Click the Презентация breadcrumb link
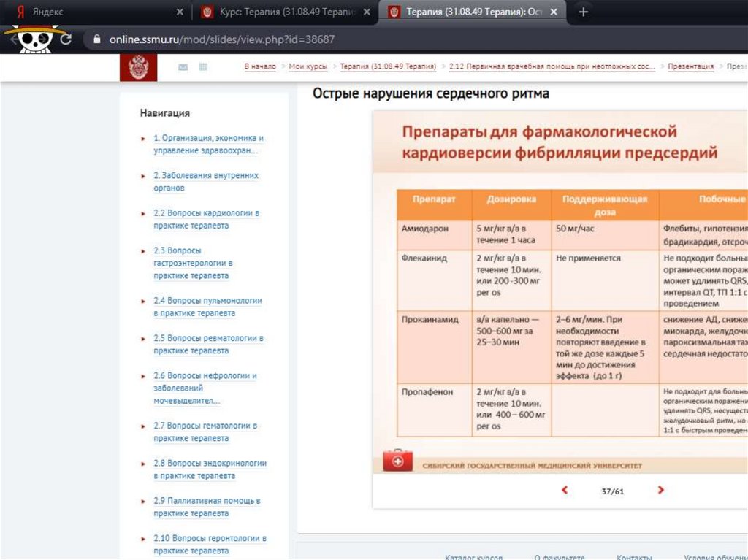 coord(691,66)
